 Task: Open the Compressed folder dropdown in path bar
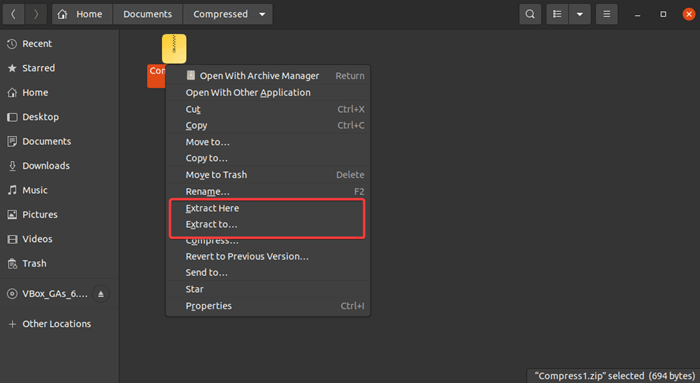[x=228, y=14]
